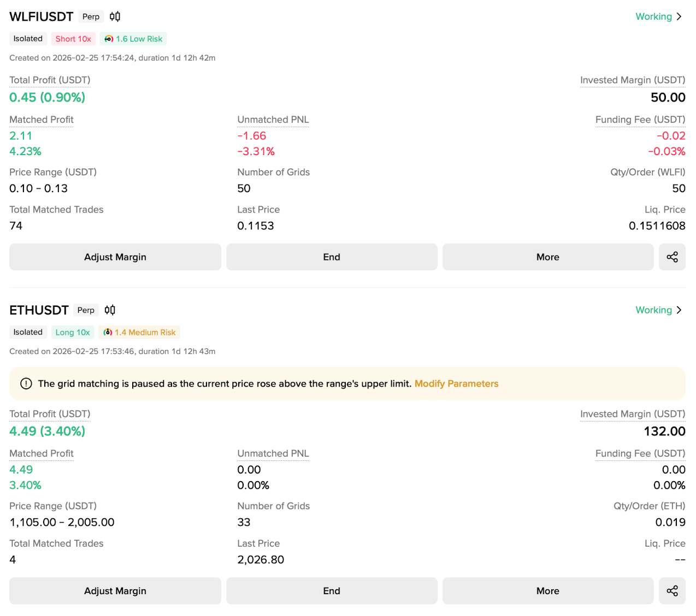
Task: End the WLFIUSDT grid bot
Action: 332,257
